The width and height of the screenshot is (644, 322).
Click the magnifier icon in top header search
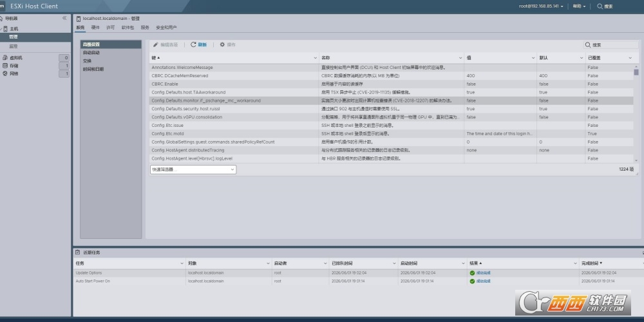(600, 6)
